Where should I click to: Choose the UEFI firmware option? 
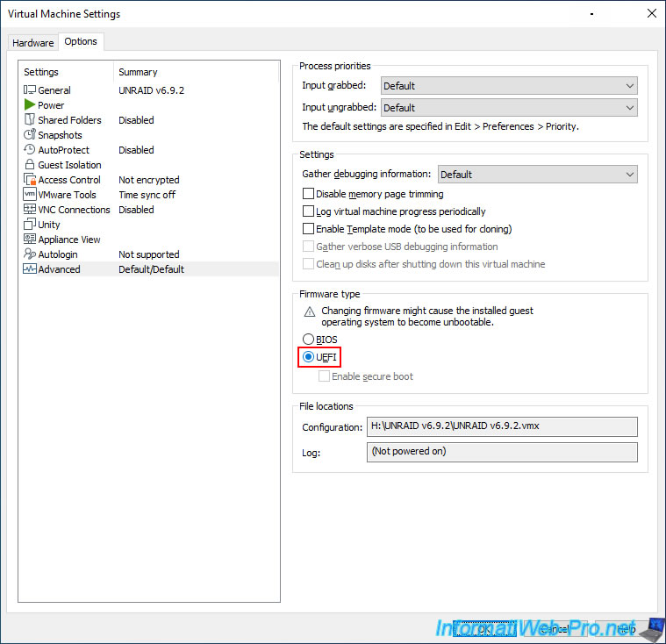click(308, 357)
